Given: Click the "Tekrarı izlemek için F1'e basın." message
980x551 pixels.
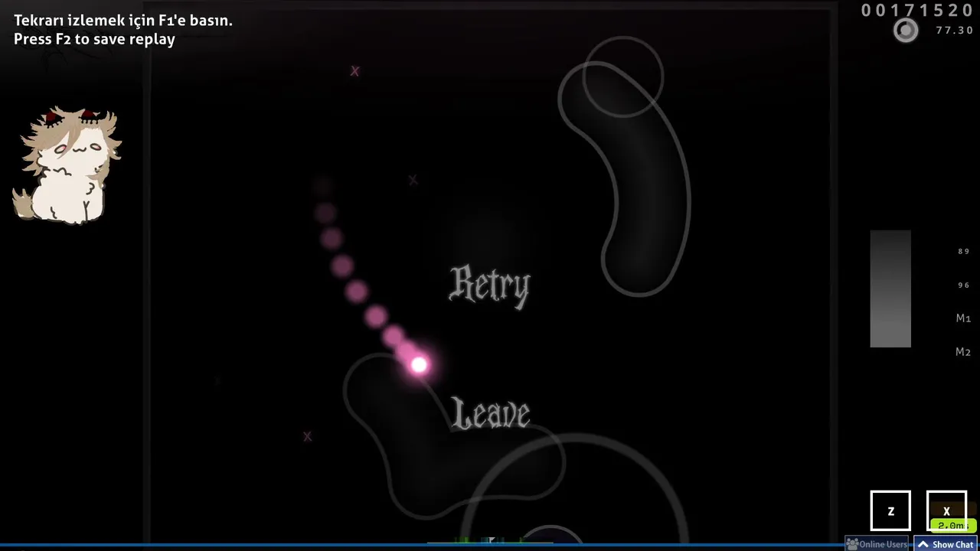Looking at the screenshot, I should [x=123, y=21].
